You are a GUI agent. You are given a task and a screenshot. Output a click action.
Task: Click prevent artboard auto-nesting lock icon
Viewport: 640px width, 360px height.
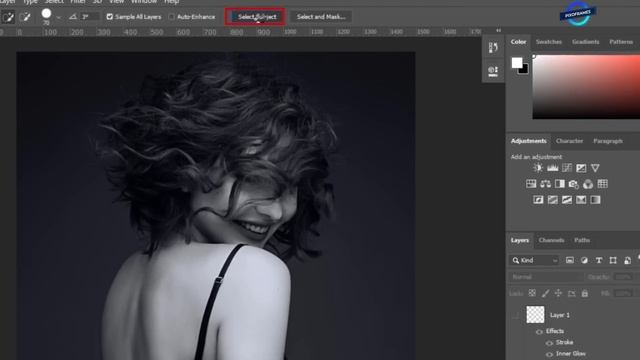point(571,293)
